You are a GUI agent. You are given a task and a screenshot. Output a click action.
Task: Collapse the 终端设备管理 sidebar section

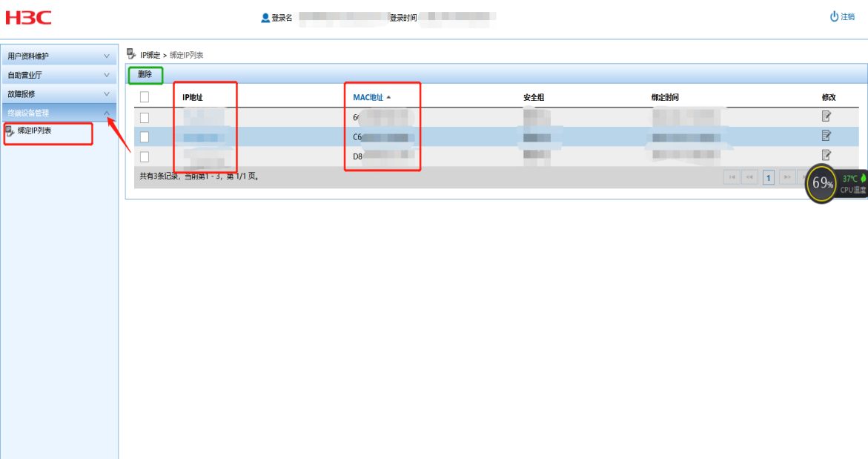pyautogui.click(x=59, y=113)
